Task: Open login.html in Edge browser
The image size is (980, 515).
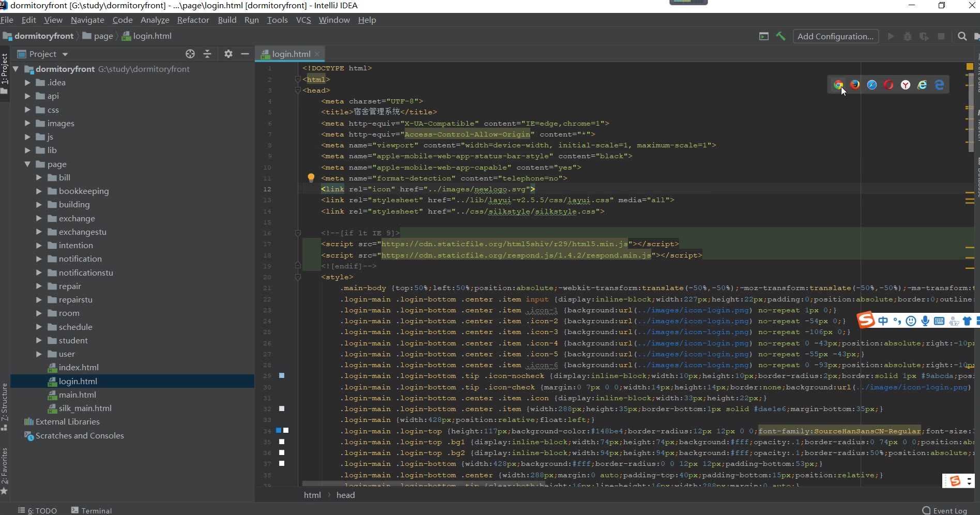Action: coord(939,85)
